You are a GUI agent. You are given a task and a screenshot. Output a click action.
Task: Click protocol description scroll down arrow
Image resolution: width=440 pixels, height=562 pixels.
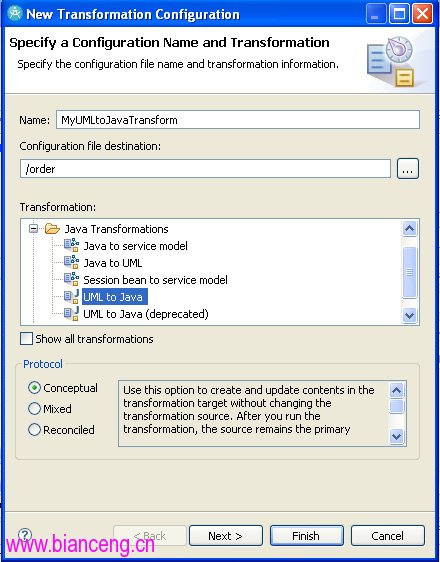point(397,436)
